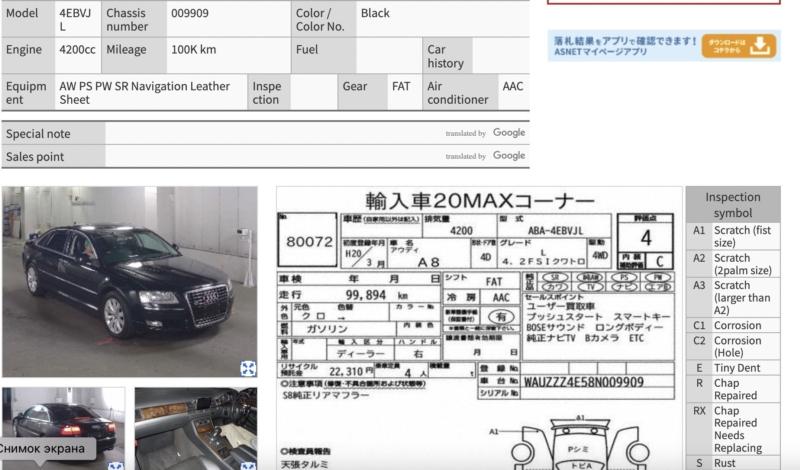Click the expand icon on the rear-view photo

pyautogui.click(x=116, y=465)
